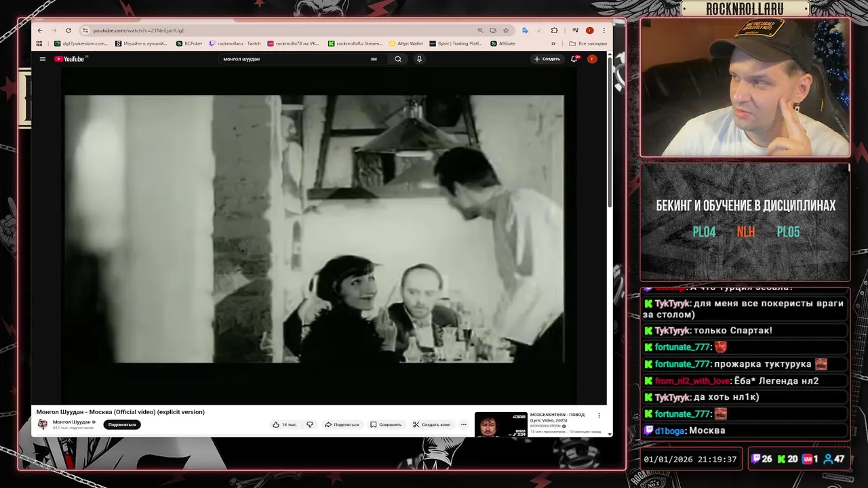The height and width of the screenshot is (488, 868).
Task: Click chat message 'прожарка туктурука'
Action: click(x=763, y=364)
